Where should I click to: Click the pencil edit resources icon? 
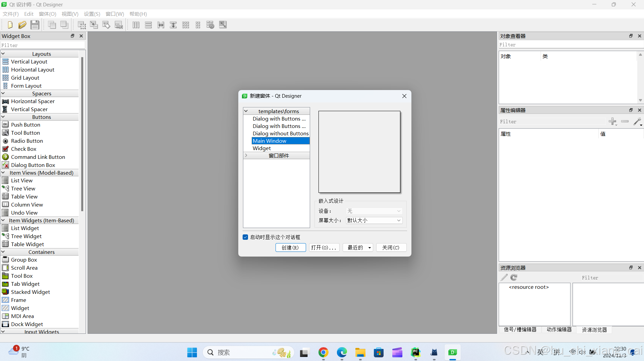pos(504,277)
